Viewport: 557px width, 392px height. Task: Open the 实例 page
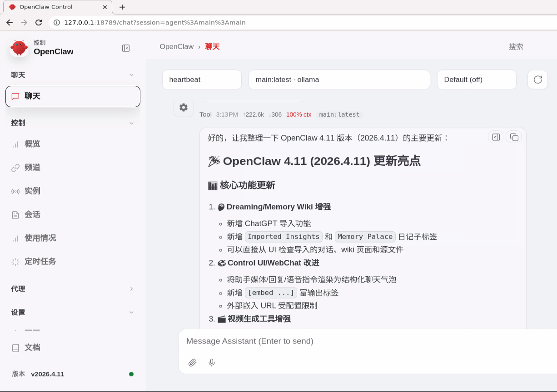[73, 191]
